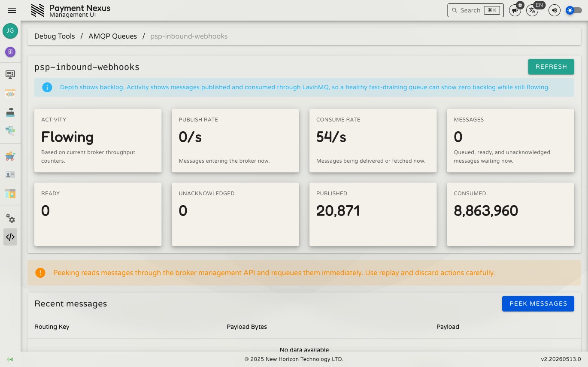Image resolution: width=588 pixels, height=367 pixels.
Task: Click the announcements megaphone icon
Action: point(515,10)
